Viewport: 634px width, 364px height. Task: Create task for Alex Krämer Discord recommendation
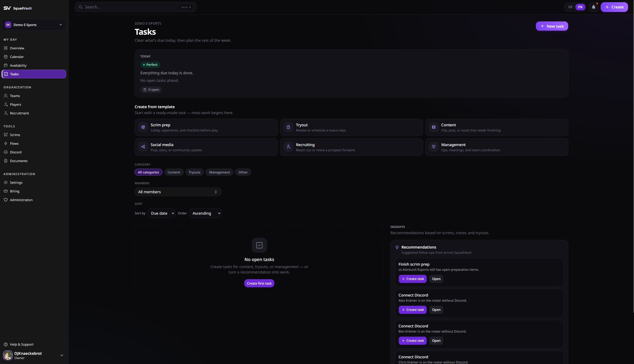coord(413,310)
